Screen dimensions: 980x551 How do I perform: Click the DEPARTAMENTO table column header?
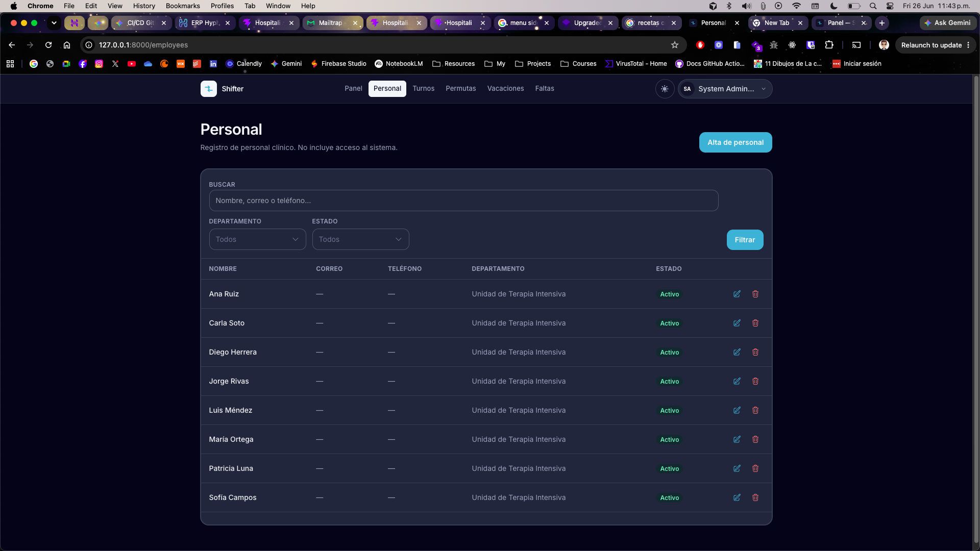(x=498, y=269)
